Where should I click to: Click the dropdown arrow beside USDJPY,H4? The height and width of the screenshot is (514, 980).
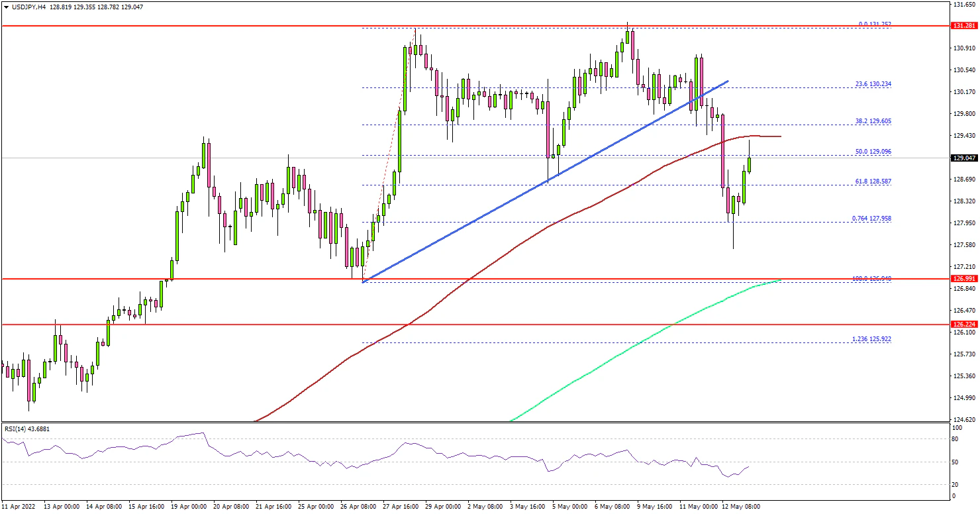[6, 7]
